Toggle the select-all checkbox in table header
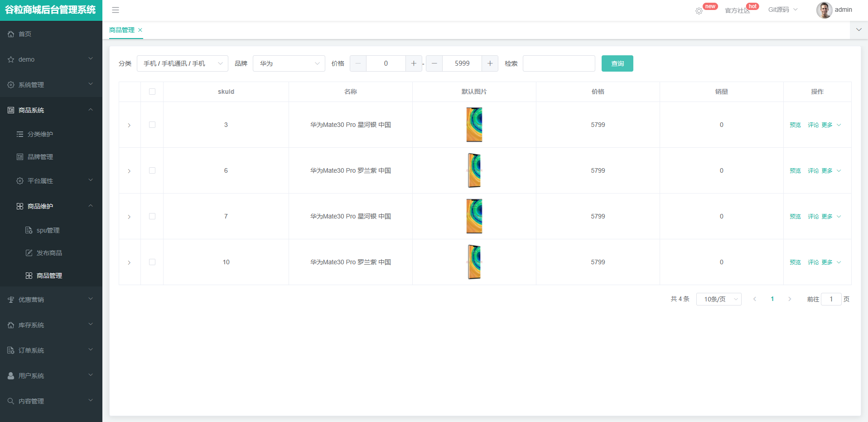The image size is (868, 422). [152, 92]
